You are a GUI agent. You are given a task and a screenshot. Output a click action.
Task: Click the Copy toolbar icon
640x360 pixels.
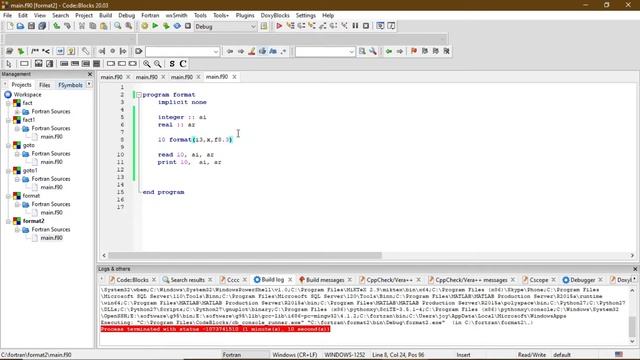point(93,26)
